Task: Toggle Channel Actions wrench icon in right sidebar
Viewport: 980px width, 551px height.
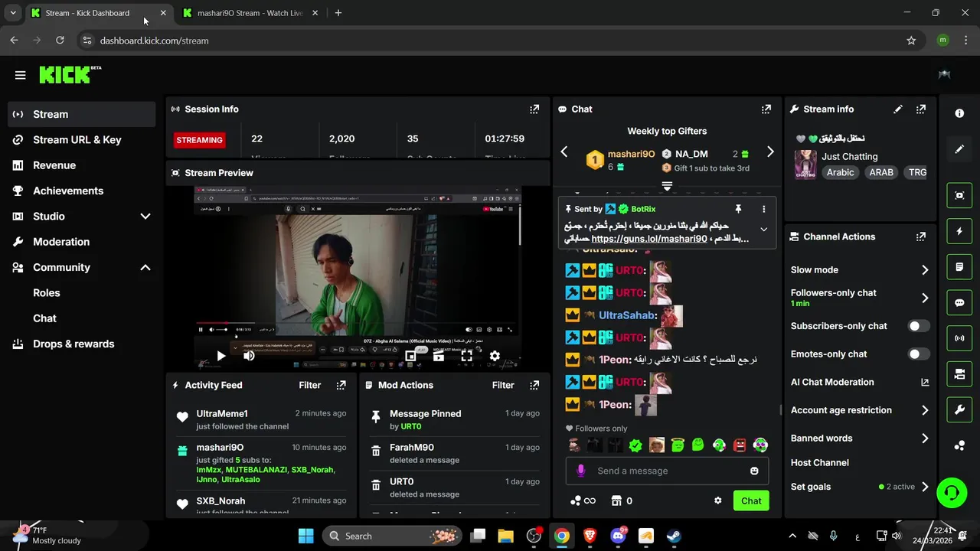Action: point(959,410)
